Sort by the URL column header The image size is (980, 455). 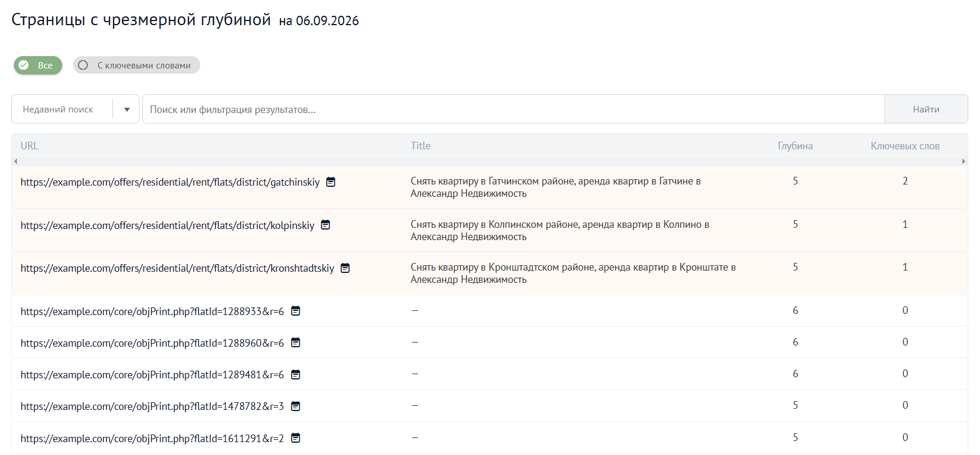29,146
